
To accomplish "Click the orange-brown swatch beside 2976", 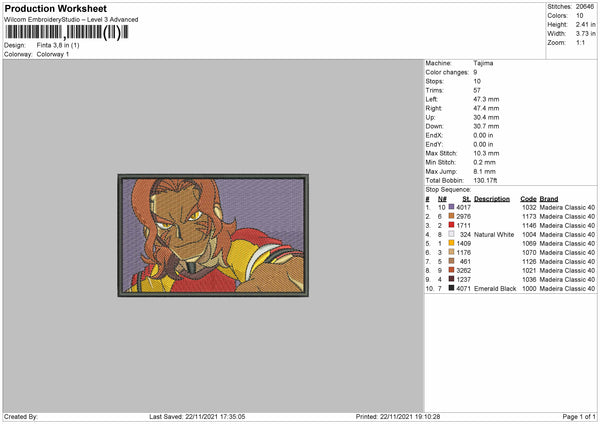I will tap(451, 216).
